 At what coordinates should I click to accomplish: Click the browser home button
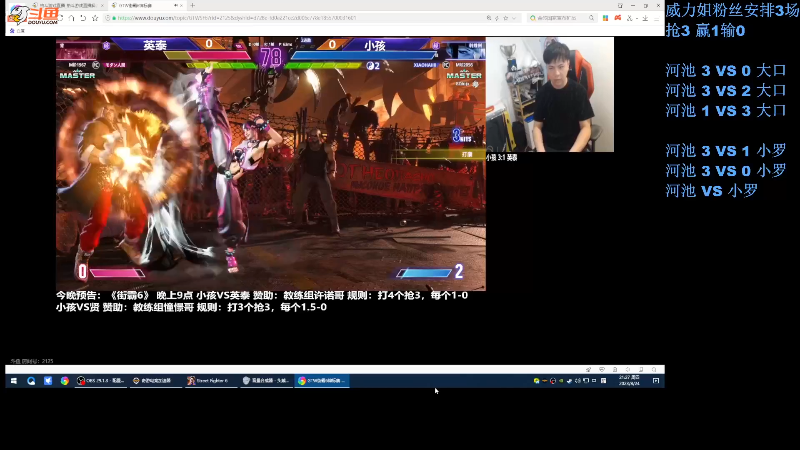pyautogui.click(x=71, y=18)
